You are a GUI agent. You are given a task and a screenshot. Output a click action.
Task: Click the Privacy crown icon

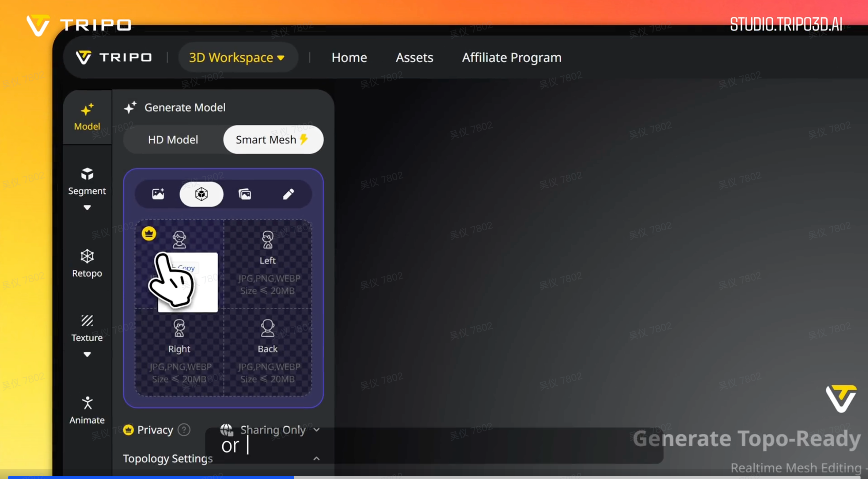pos(128,430)
